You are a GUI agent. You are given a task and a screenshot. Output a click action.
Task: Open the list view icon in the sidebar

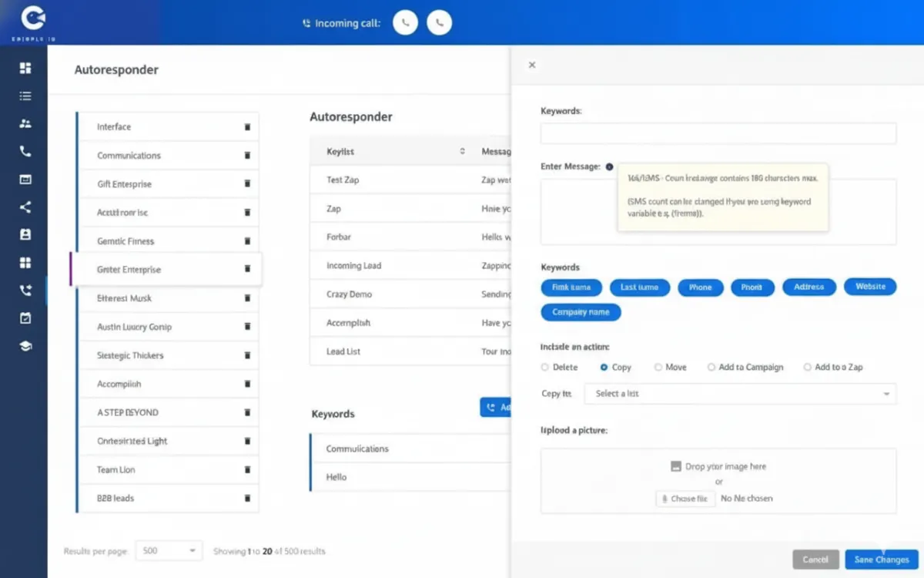(x=25, y=96)
